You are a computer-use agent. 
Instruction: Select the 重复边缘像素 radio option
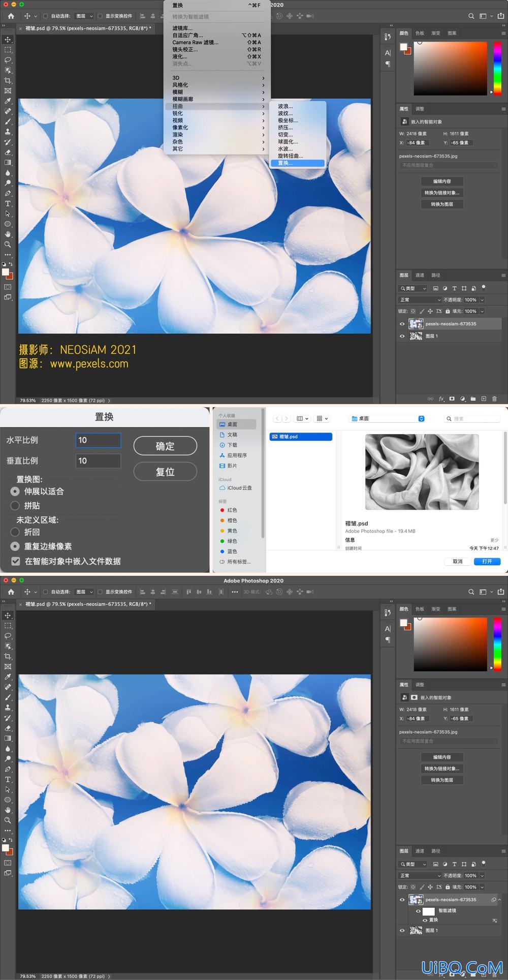[15, 546]
